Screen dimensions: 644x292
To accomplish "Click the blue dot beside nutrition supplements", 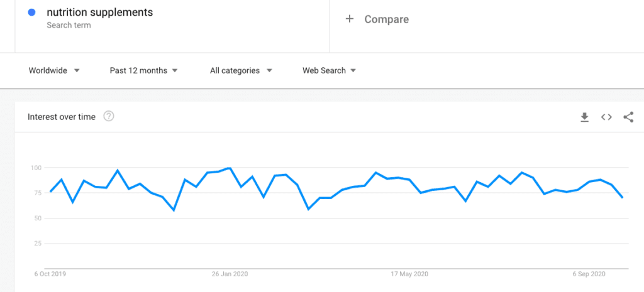I will 31,13.
